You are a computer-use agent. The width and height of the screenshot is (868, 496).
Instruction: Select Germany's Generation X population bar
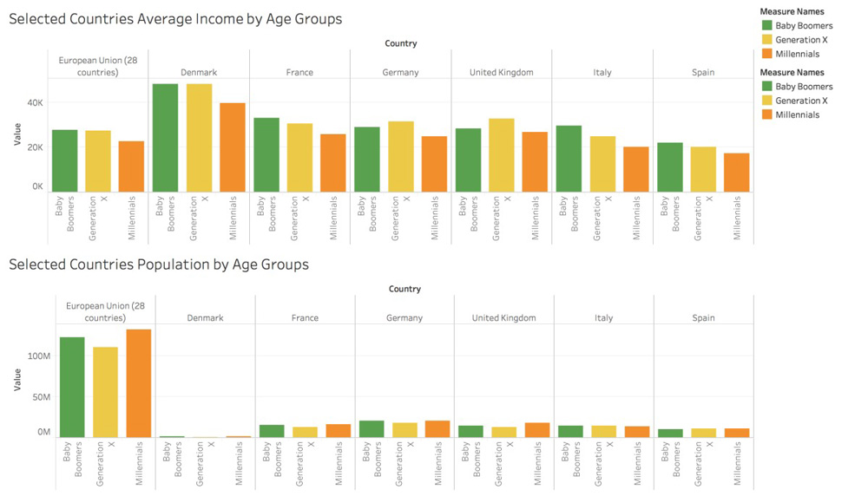tap(404, 430)
